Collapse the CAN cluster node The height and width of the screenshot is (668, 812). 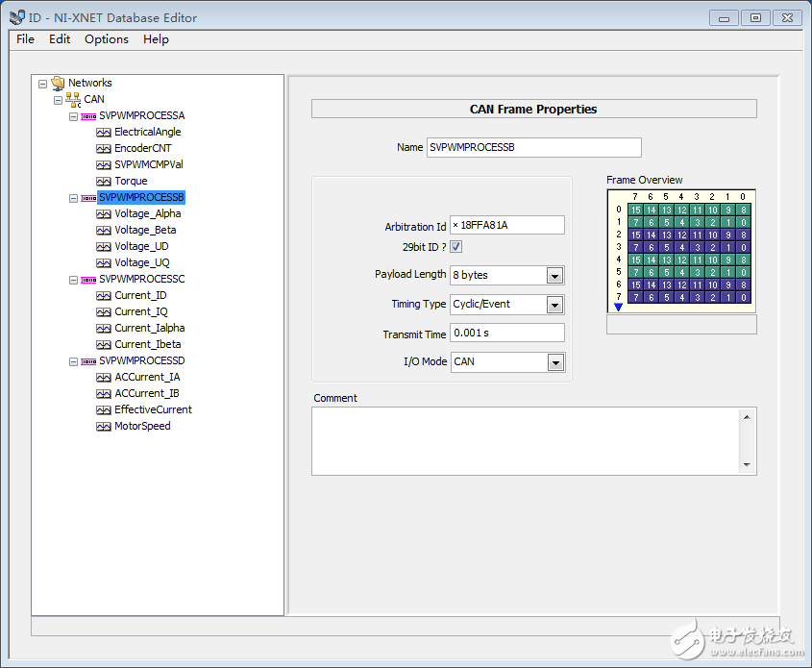pyautogui.click(x=58, y=101)
